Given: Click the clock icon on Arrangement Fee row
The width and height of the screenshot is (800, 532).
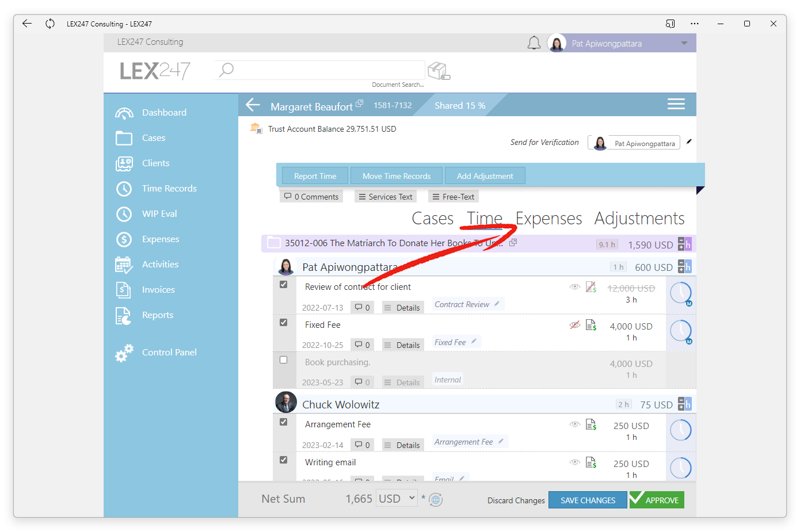Looking at the screenshot, I should coord(681,431).
